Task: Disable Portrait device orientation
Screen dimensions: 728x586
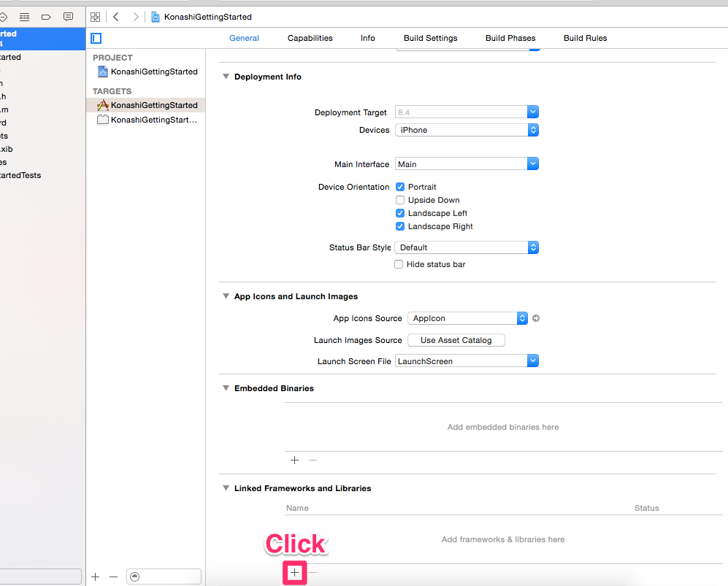Action: coord(399,187)
